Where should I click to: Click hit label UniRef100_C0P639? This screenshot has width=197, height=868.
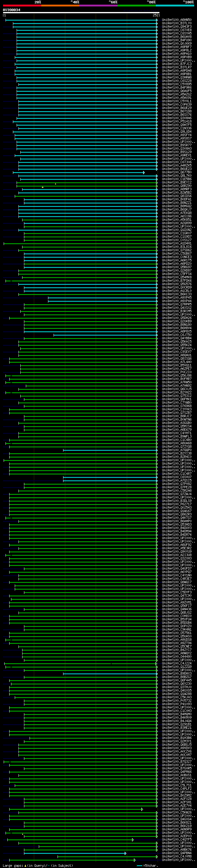(x=177, y=104)
